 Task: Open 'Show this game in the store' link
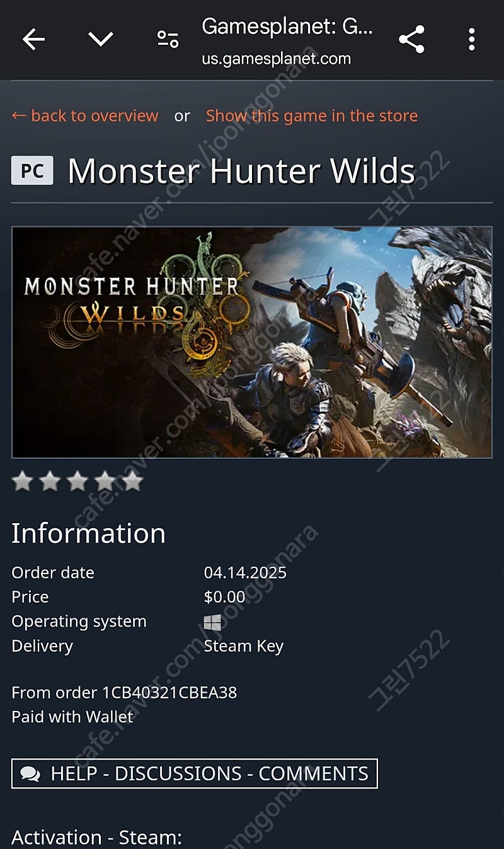click(x=312, y=116)
